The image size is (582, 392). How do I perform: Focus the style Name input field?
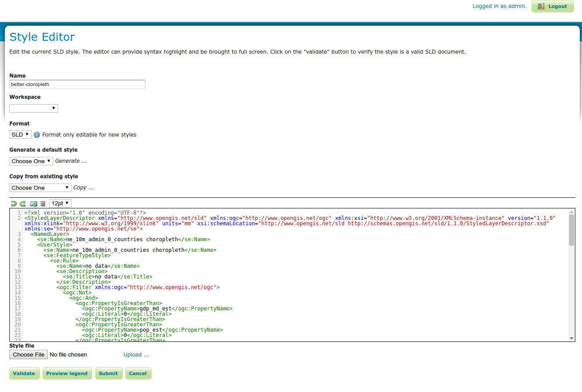77,84
